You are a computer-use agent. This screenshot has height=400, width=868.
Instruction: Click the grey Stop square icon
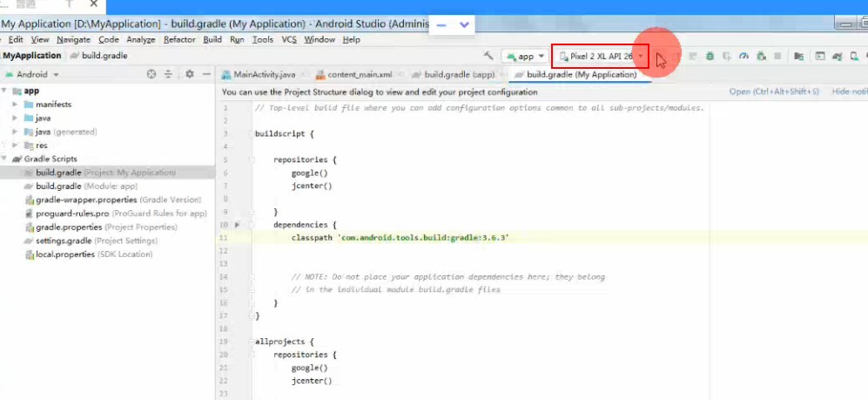(x=777, y=56)
